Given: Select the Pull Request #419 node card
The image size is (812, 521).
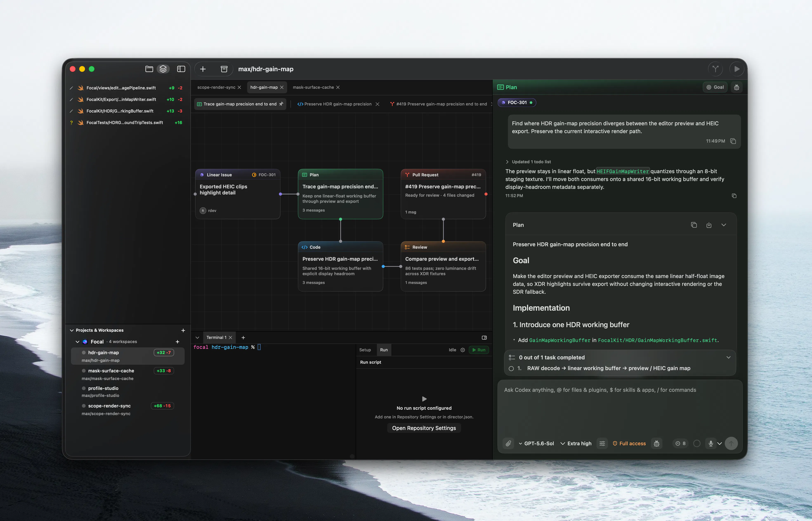Looking at the screenshot, I should coord(443,194).
